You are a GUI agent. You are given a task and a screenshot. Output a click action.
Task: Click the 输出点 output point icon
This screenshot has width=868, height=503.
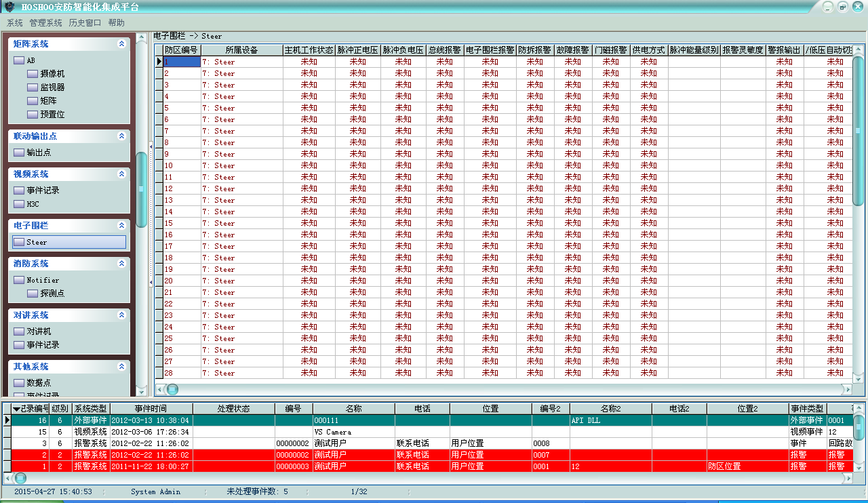19,153
